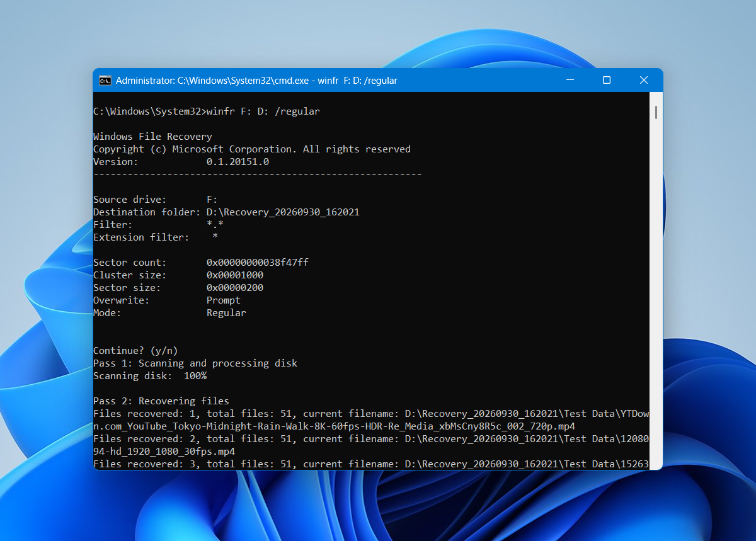Click the command line 'winfr F: D: /regular'
This screenshot has height=541, width=756.
pos(263,111)
